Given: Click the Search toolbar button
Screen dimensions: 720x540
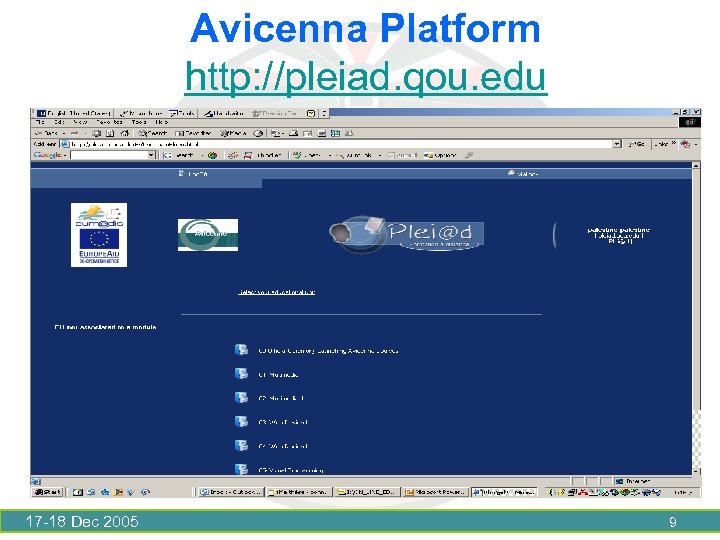Looking at the screenshot, I should click(153, 133).
